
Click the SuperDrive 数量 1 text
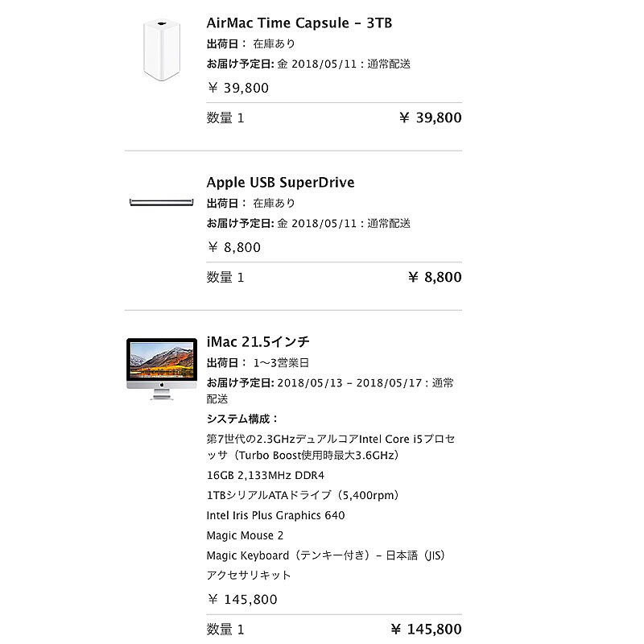click(x=225, y=278)
